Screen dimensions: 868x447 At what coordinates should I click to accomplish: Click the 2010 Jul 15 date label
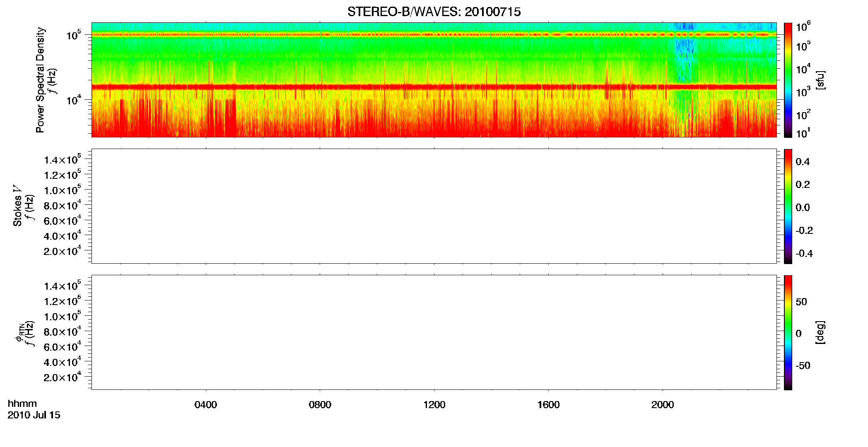tap(34, 415)
